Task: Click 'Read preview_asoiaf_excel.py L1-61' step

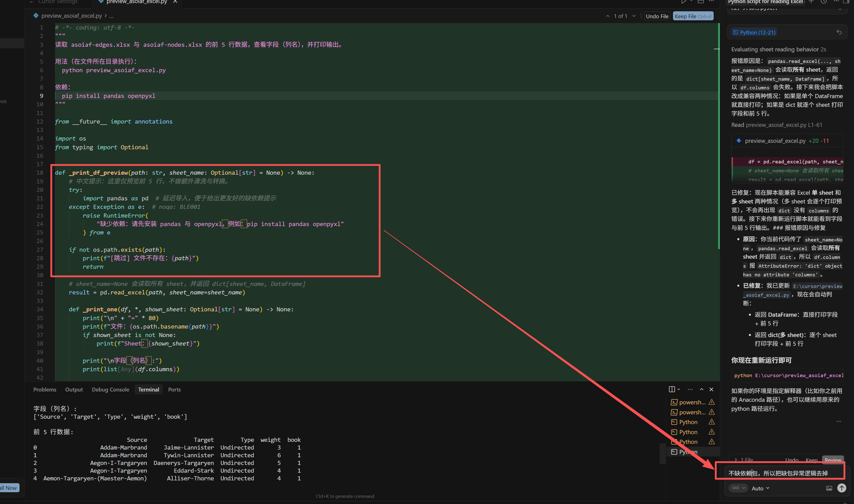Action: (x=777, y=125)
